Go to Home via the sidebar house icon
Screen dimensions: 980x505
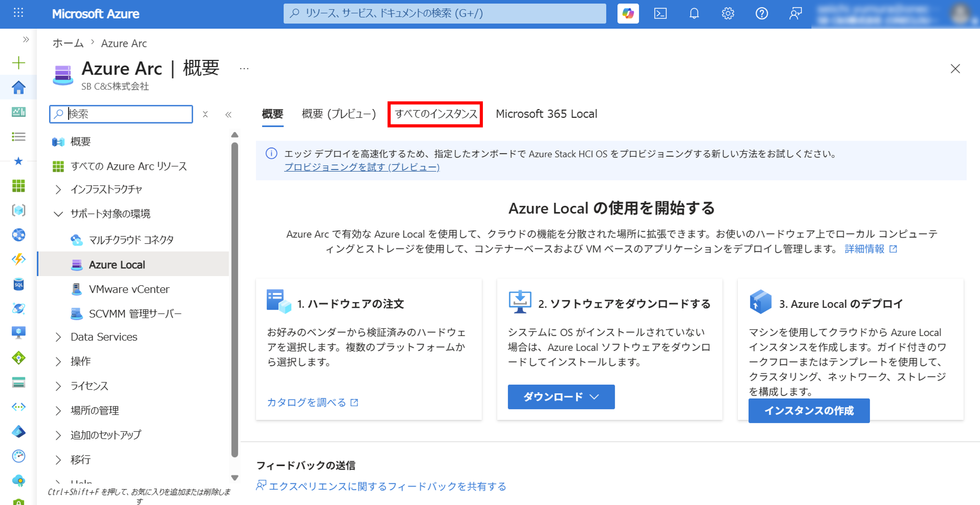pyautogui.click(x=18, y=88)
